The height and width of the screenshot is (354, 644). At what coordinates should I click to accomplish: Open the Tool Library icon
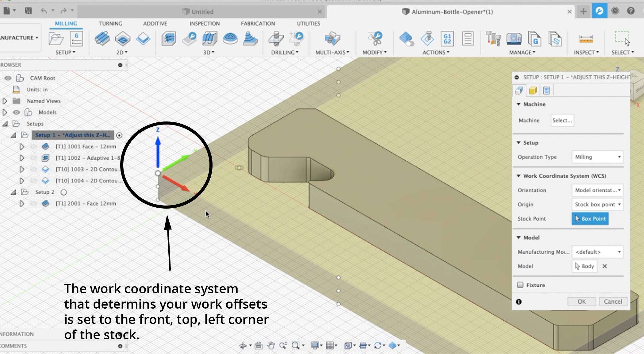point(493,39)
